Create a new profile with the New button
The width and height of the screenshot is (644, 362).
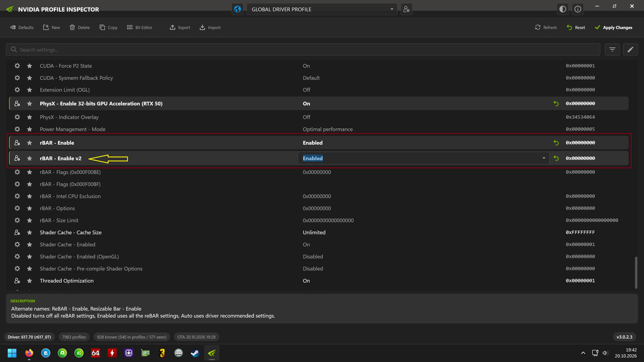tap(51, 28)
